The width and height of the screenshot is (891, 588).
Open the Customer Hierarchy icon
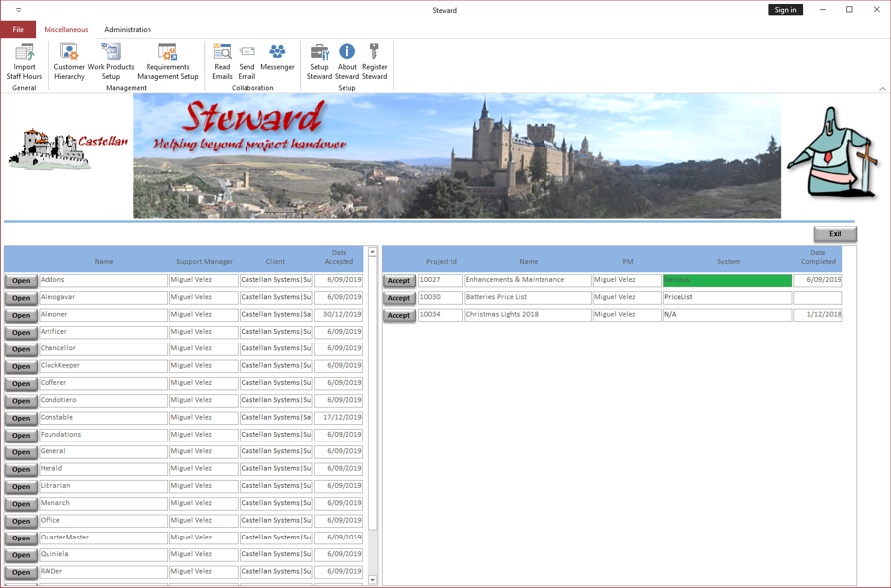coord(69,61)
